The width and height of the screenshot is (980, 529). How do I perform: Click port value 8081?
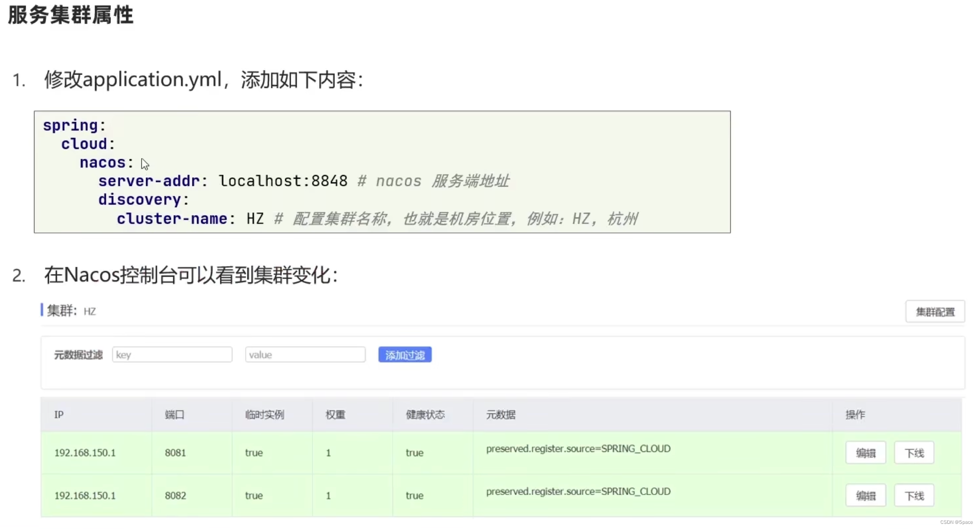(x=175, y=453)
